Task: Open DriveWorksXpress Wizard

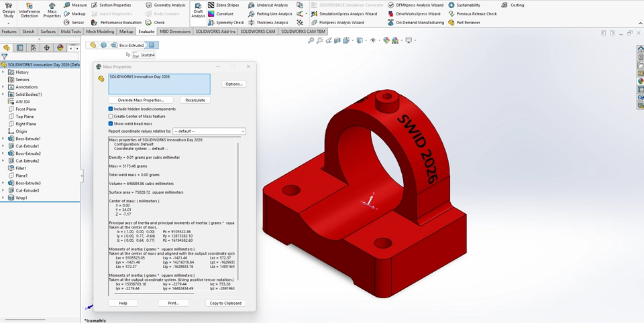Action: pos(414,13)
